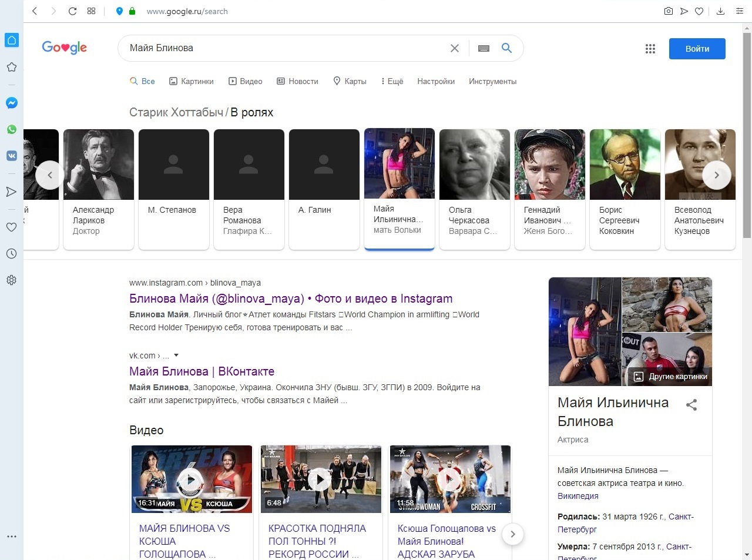This screenshot has height=560, width=752.
Task: Open history clock icon in sidebar
Action: pyautogui.click(x=11, y=254)
